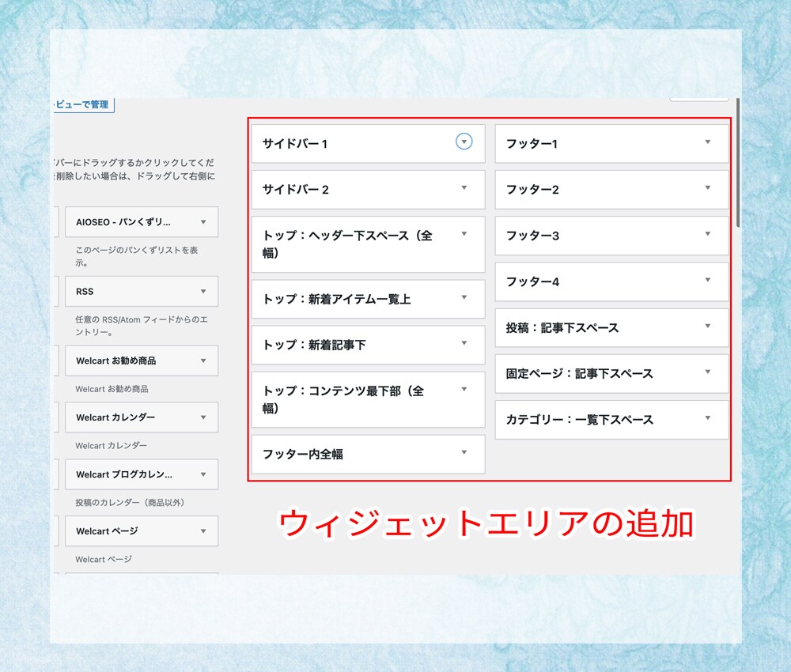This screenshot has height=672, width=791.
Task: Click 固定ページ：記事下スペース title text
Action: [x=580, y=374]
